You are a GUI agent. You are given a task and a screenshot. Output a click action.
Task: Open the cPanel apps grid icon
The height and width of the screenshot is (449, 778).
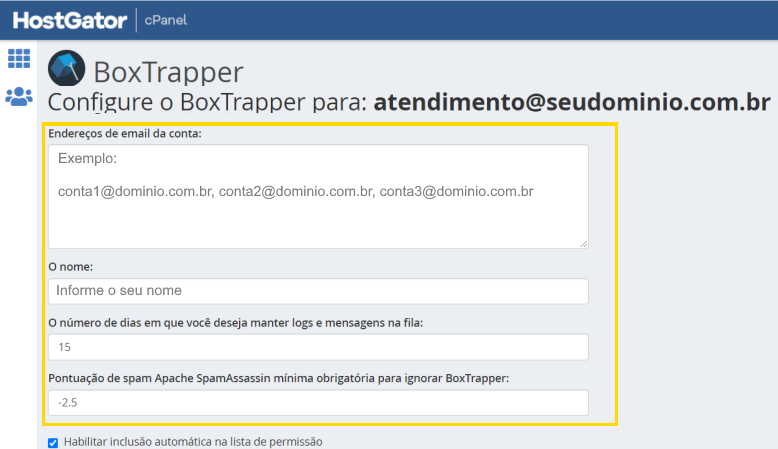tap(19, 59)
